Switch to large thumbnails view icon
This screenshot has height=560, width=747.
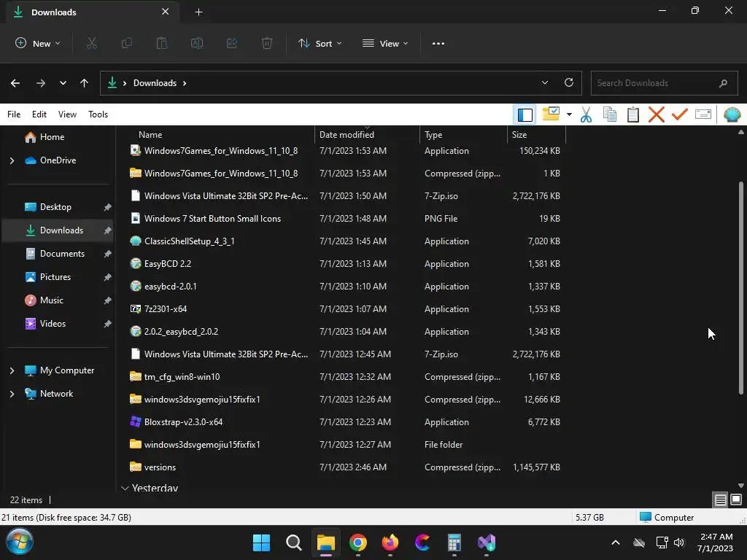point(735,499)
